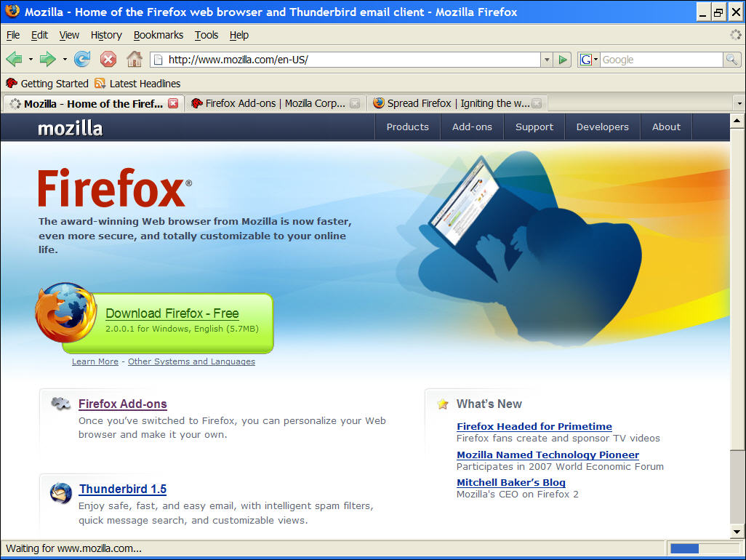Viewport: 746px width, 560px height.
Task: Open Getting Started bookmark
Action: point(47,83)
